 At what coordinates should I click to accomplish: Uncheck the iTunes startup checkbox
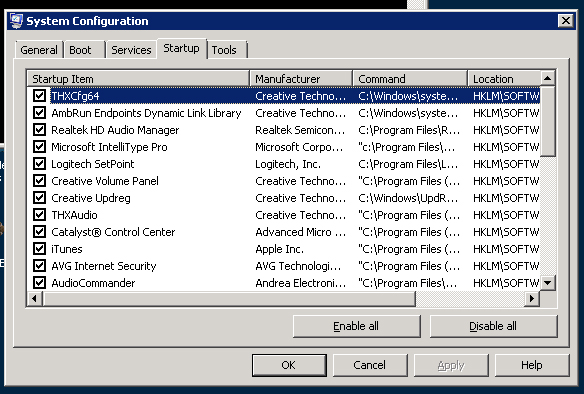coord(39,249)
